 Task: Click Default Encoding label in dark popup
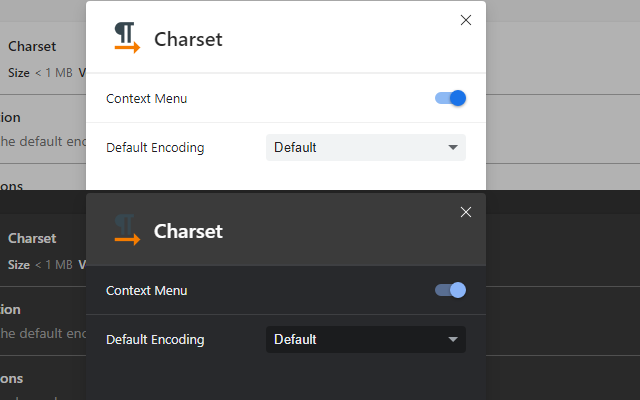tap(155, 339)
